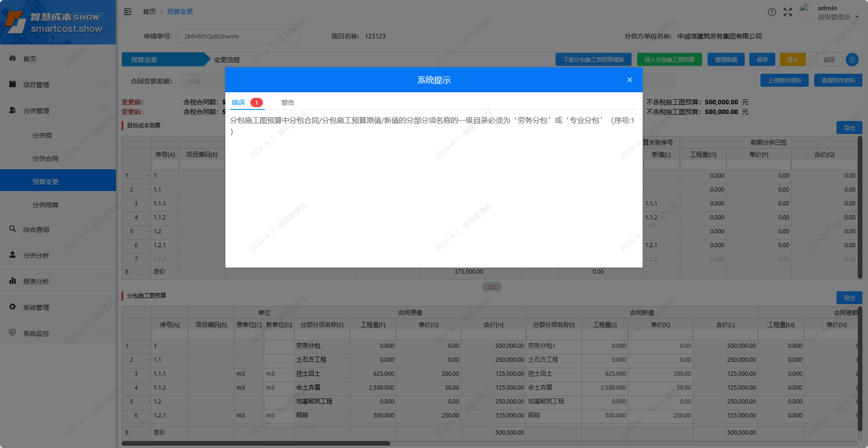Select the 首页 home icon in sidebar
The image size is (868, 448).
(13, 58)
